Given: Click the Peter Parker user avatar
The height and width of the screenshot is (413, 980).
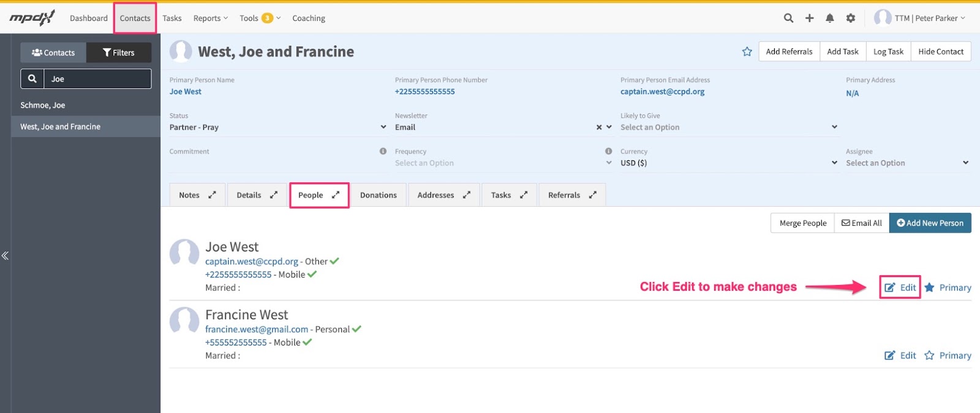Looking at the screenshot, I should (883, 18).
